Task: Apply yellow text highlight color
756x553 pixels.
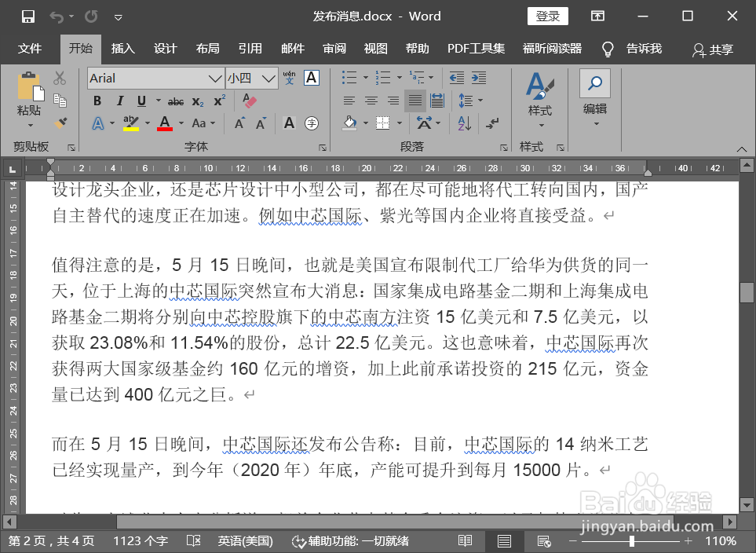Action: click(x=130, y=123)
